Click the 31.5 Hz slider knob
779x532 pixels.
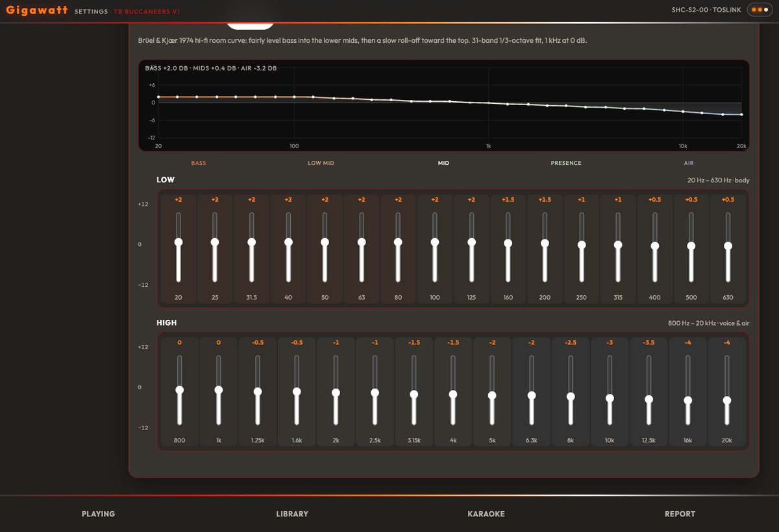pyautogui.click(x=252, y=242)
